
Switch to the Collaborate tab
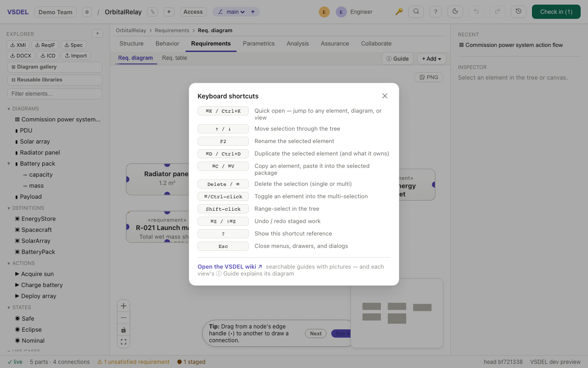(x=376, y=44)
